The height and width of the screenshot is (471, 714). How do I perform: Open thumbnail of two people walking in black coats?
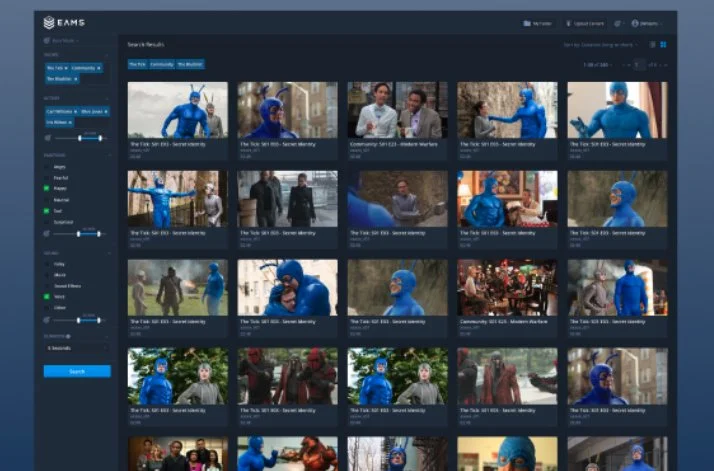pos(287,199)
